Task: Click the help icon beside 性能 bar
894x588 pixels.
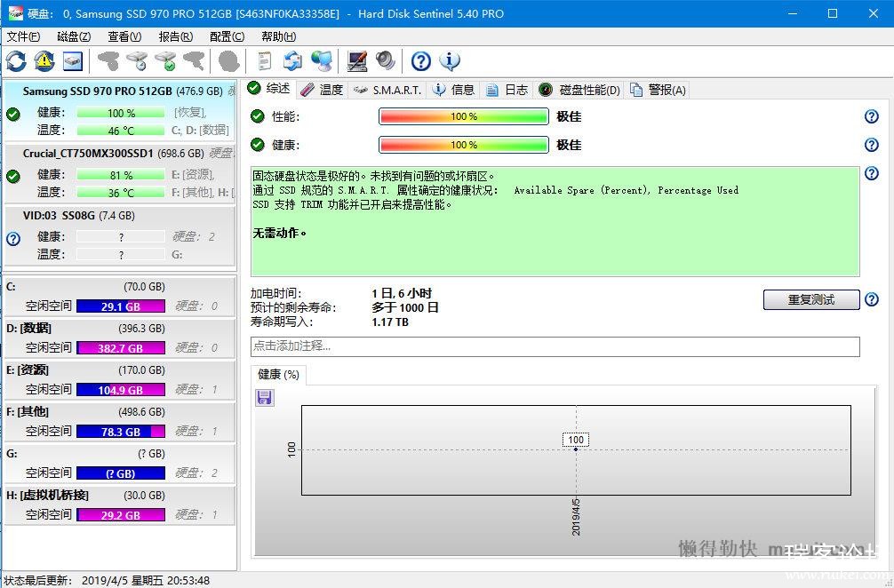Action: coord(871,116)
